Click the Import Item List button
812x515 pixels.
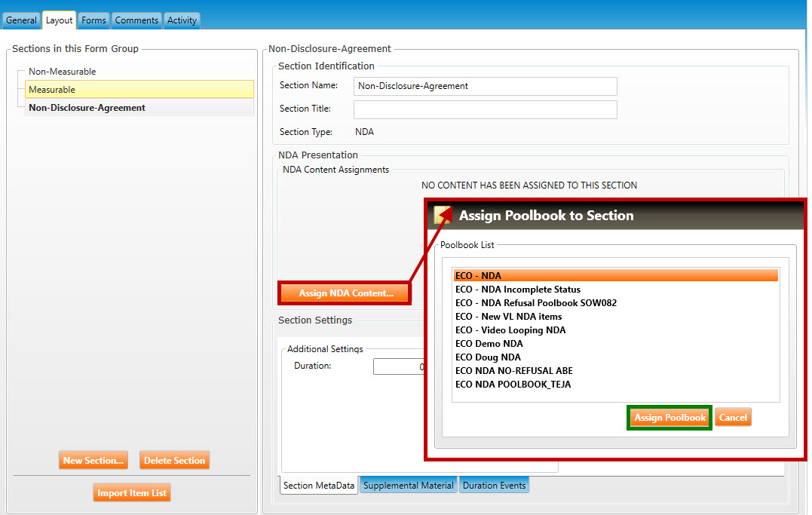pos(132,493)
